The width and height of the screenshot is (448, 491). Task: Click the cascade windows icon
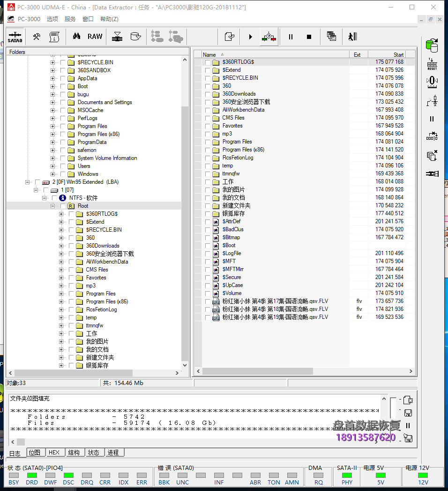coord(331,37)
